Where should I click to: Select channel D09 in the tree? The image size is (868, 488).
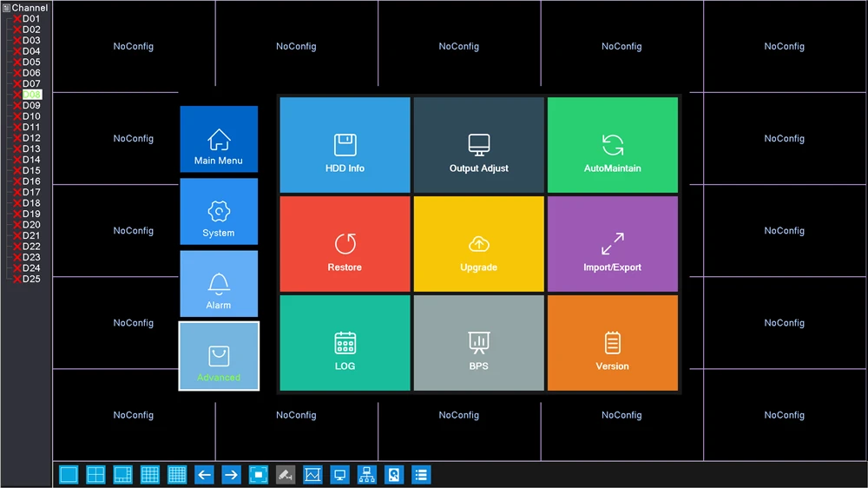tap(31, 105)
